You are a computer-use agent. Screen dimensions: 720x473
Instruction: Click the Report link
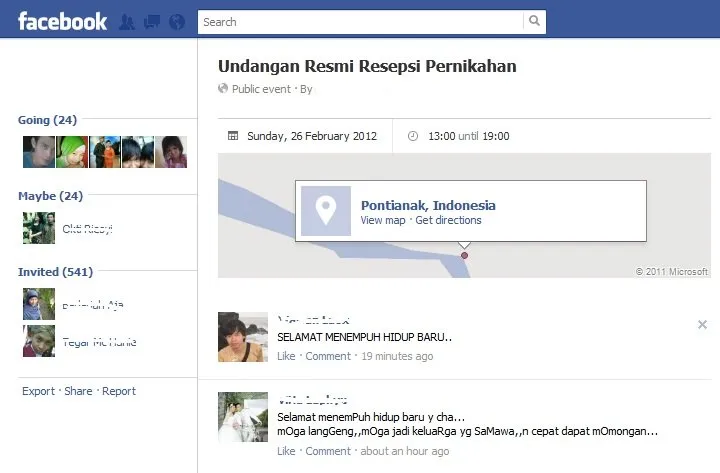click(x=119, y=391)
